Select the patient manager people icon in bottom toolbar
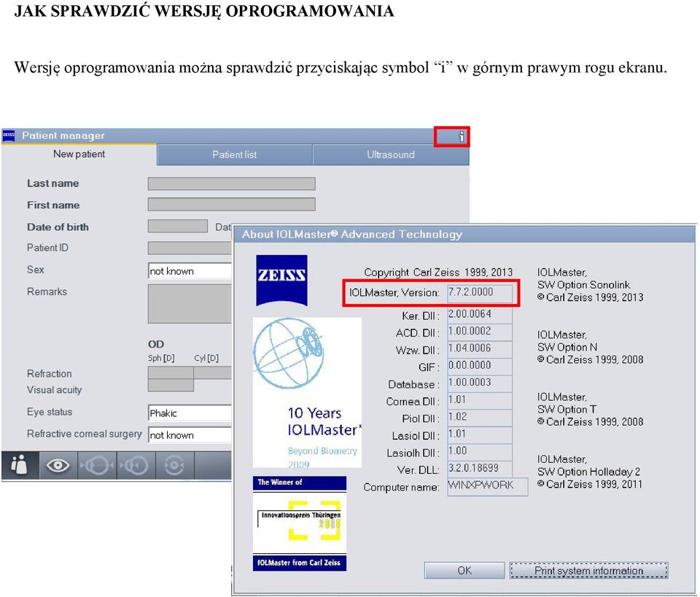 pyautogui.click(x=20, y=465)
